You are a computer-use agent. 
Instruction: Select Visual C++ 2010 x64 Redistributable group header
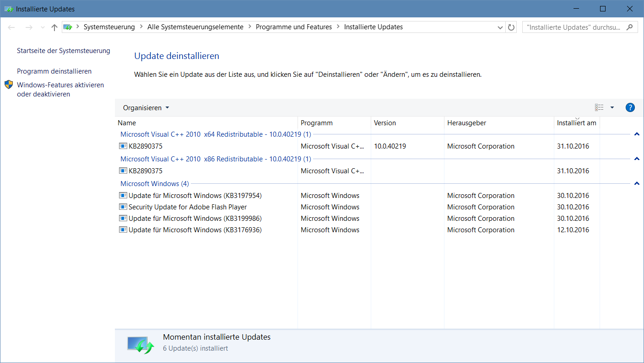[216, 134]
